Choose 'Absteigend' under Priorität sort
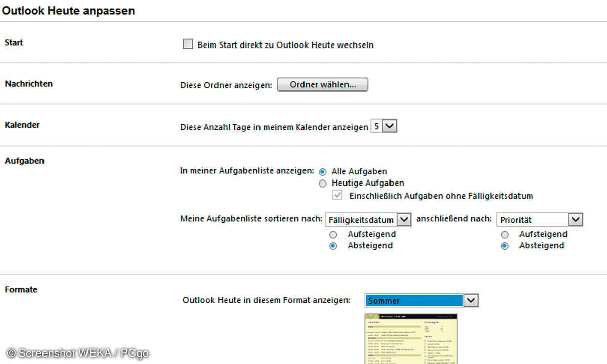607x364 pixels. pyautogui.click(x=505, y=246)
